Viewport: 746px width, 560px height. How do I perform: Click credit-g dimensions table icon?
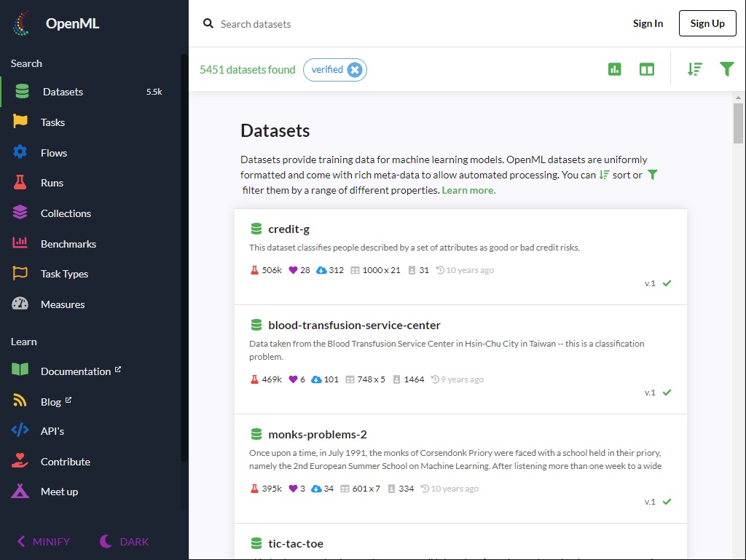point(355,270)
